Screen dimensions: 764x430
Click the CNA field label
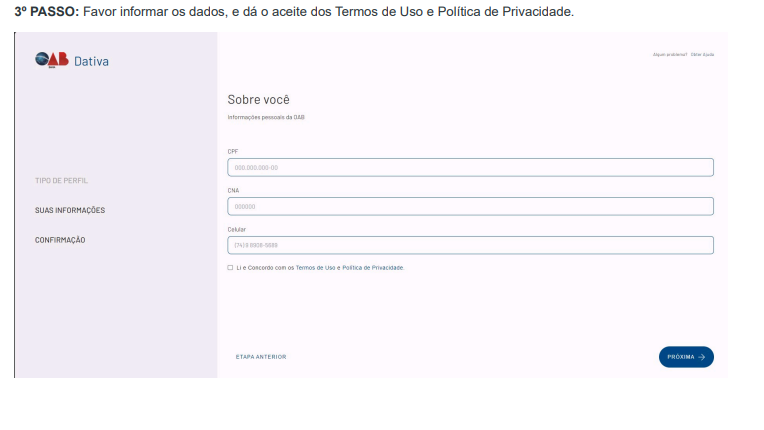point(233,190)
